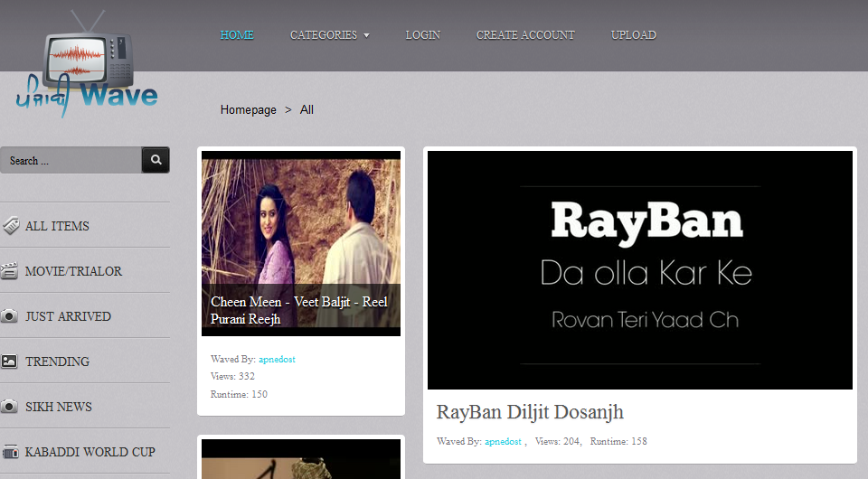Open the partially visible video thumbnail below Cheen Meen
Viewport: 868px width, 479px height.
[x=301, y=459]
